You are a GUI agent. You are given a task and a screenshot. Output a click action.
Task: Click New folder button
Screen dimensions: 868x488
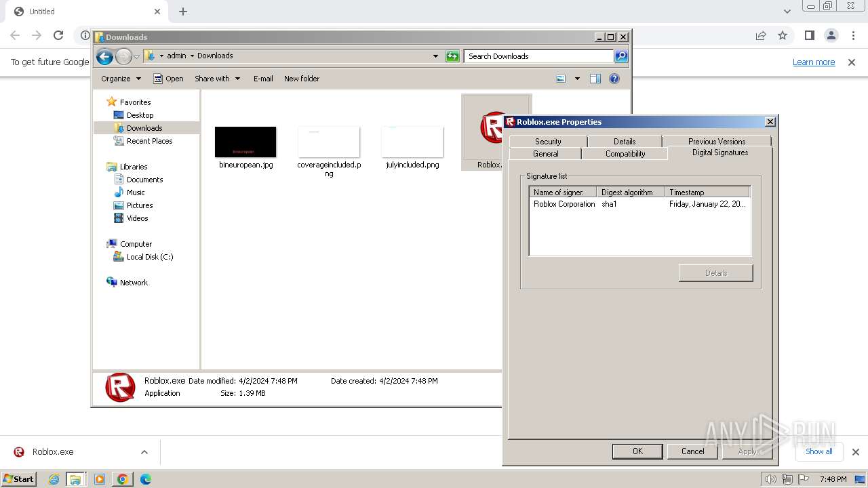click(x=302, y=79)
